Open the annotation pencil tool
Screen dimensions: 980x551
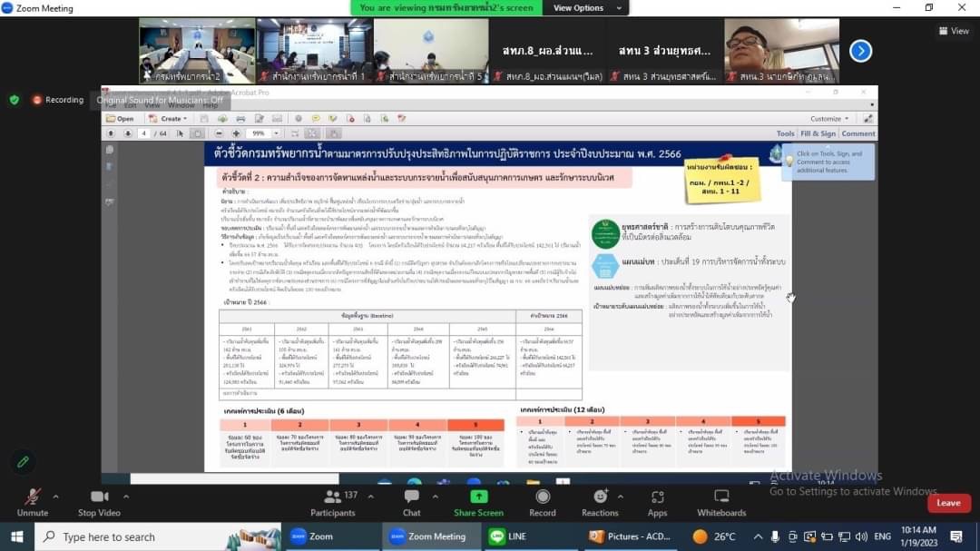pos(23,462)
